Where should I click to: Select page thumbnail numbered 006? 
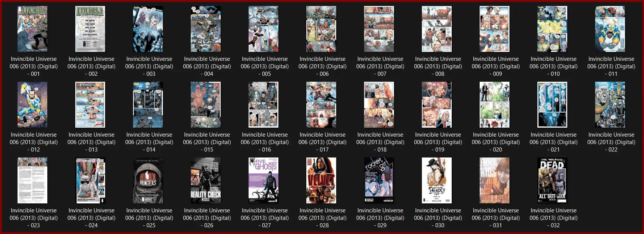coord(321,29)
